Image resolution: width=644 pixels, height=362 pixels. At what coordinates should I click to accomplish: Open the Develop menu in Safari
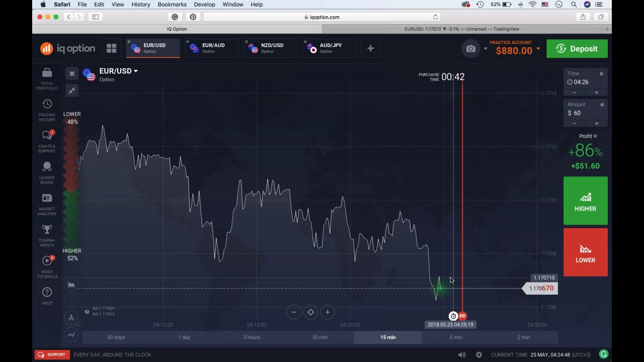204,5
